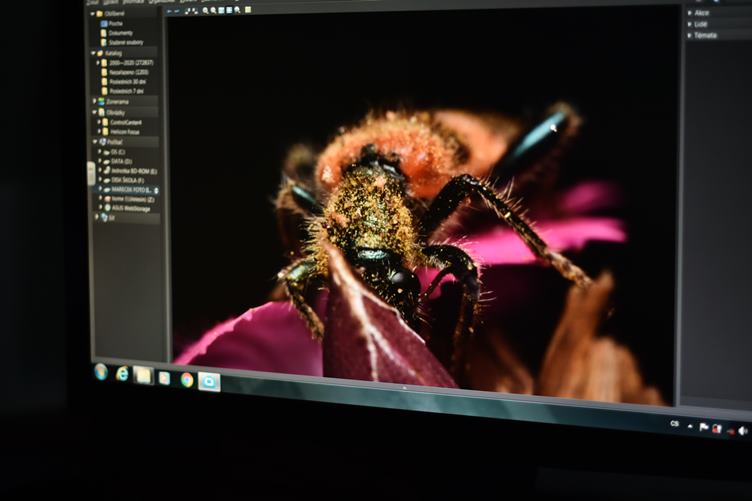
Task: Collapse the Oblíbené section
Action: [x=93, y=13]
